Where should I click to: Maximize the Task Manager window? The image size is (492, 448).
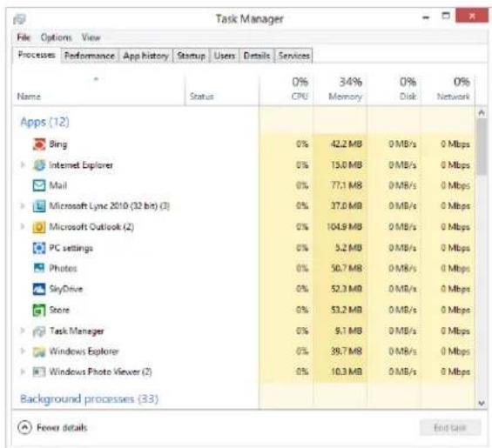(x=446, y=16)
